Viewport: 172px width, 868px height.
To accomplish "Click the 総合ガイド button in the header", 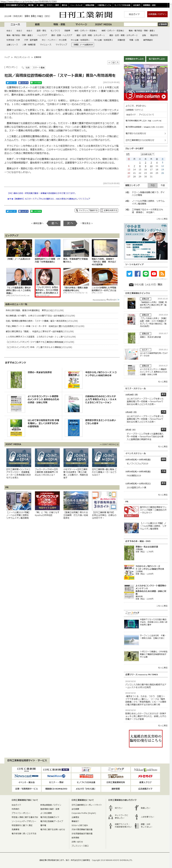I will click(134, 14).
